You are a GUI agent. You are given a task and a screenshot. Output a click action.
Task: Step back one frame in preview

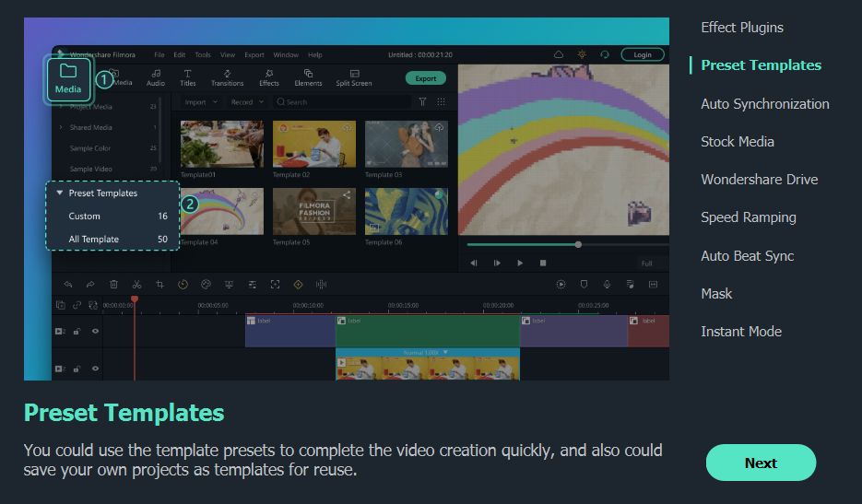point(474,264)
